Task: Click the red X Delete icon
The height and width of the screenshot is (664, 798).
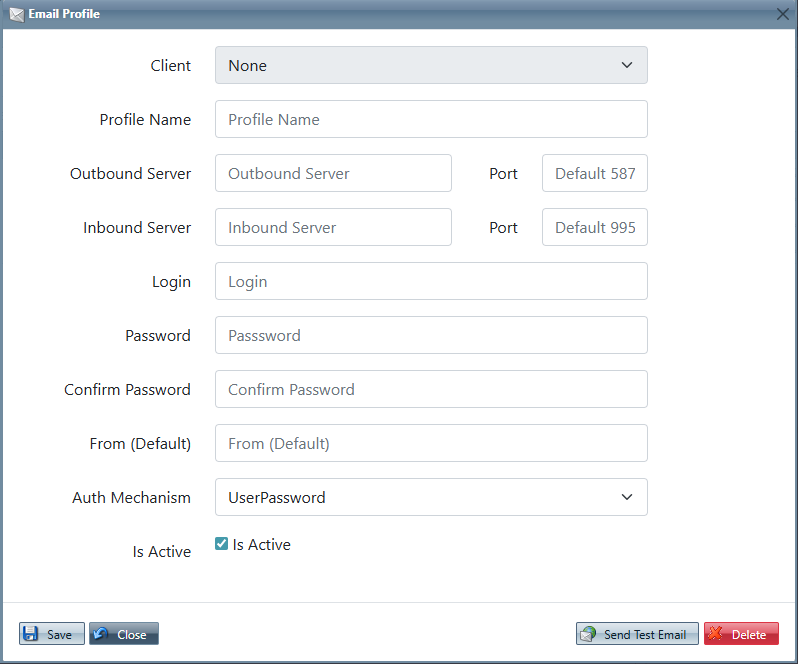Action: [716, 634]
